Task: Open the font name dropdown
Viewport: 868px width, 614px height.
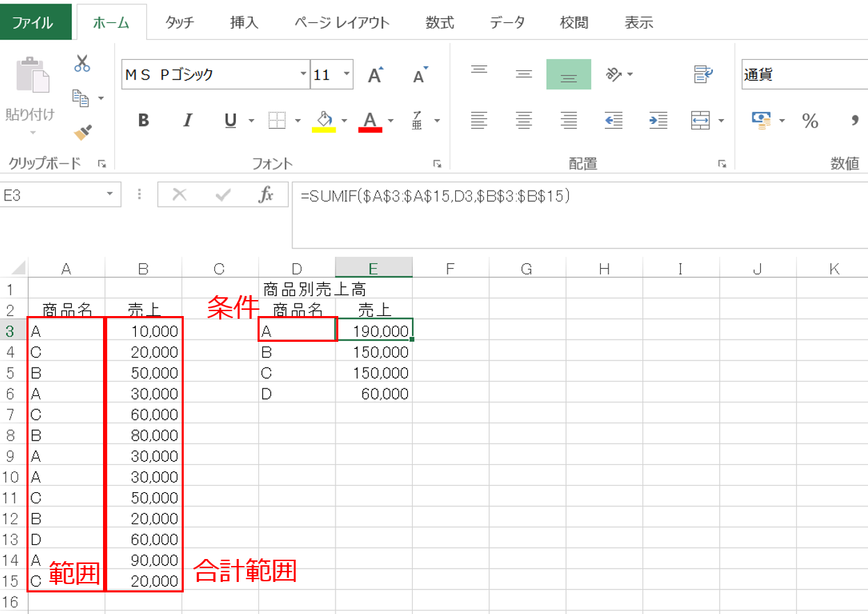Action: (303, 74)
